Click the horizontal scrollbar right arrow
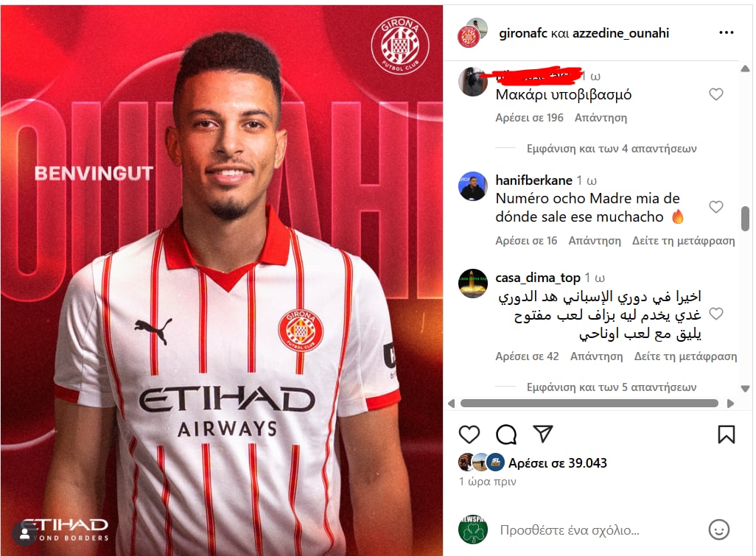The height and width of the screenshot is (556, 756). click(730, 404)
